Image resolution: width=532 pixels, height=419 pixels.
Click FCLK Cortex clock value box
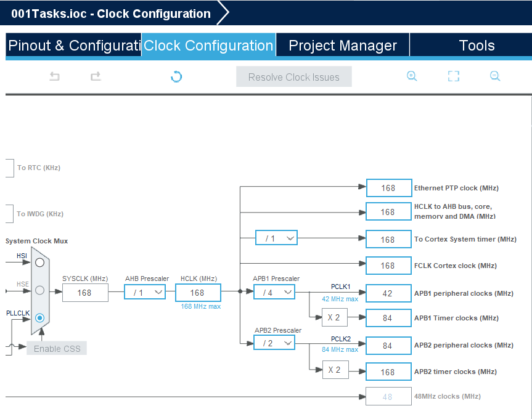point(388,266)
